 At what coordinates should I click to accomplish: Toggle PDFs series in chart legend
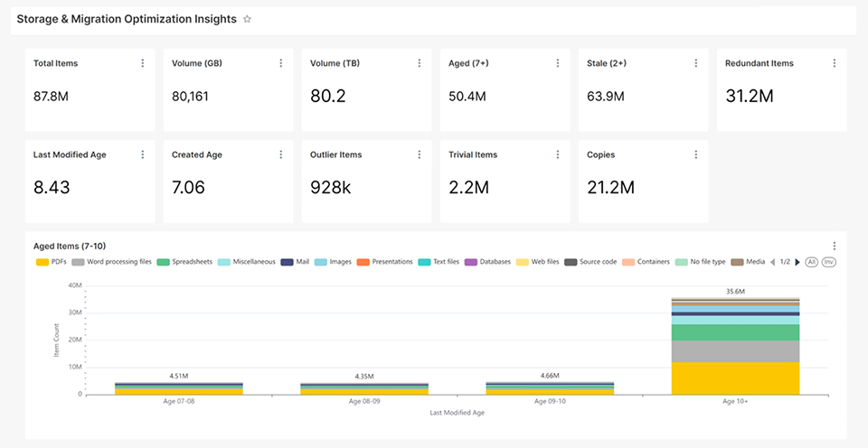51,262
